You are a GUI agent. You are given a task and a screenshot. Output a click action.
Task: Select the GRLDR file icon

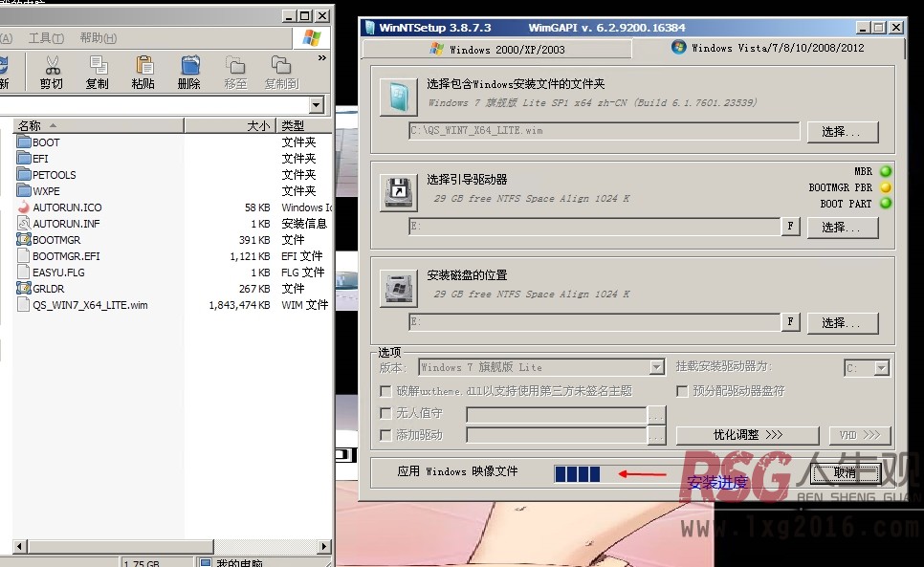click(x=24, y=289)
